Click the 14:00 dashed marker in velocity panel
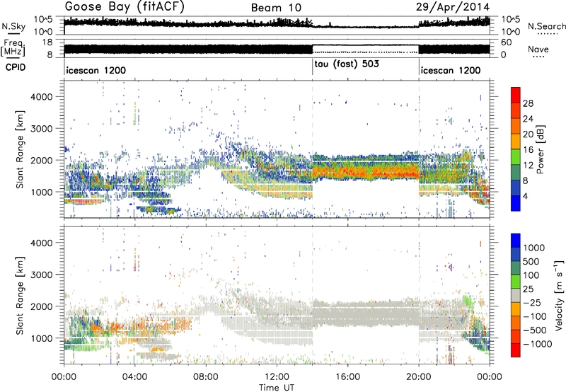 click(x=312, y=295)
